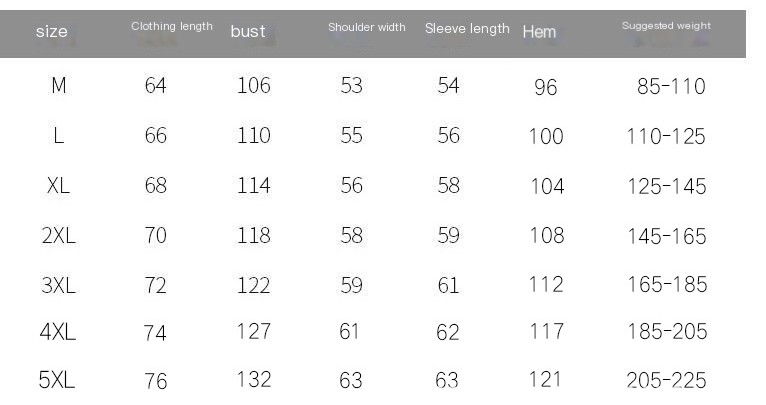This screenshot has width=766, height=405.
Task: Click the 'Clothing length' column header
Action: point(172,27)
